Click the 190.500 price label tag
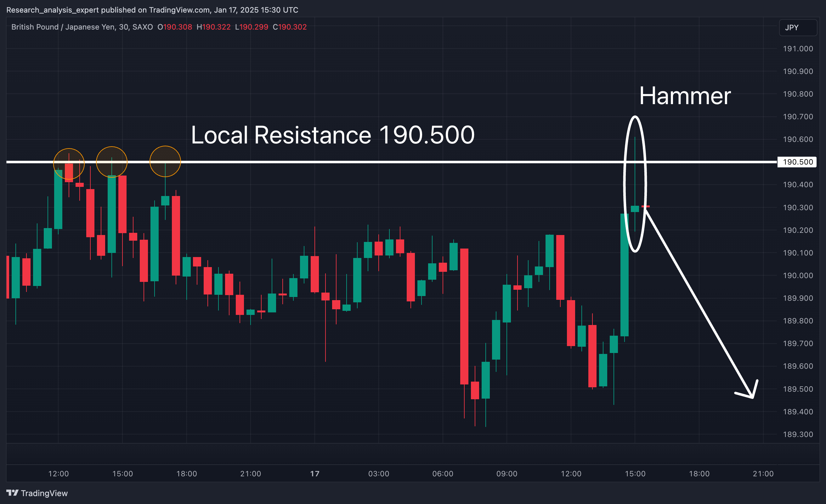Viewport: 826px width, 504px height. [797, 162]
